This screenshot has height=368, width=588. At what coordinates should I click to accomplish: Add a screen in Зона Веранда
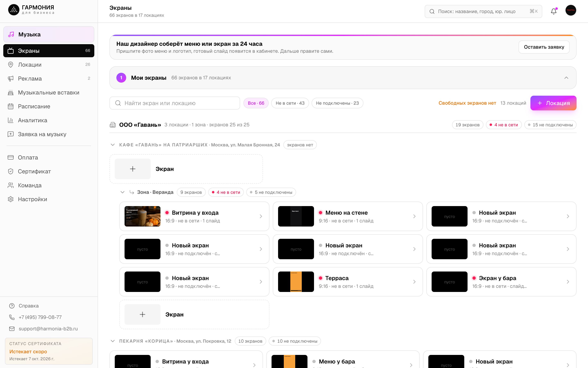tap(194, 314)
